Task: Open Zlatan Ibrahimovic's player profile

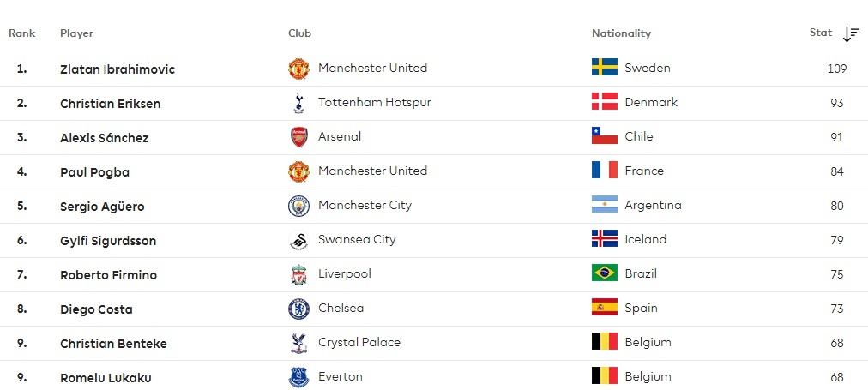Action: tap(118, 69)
